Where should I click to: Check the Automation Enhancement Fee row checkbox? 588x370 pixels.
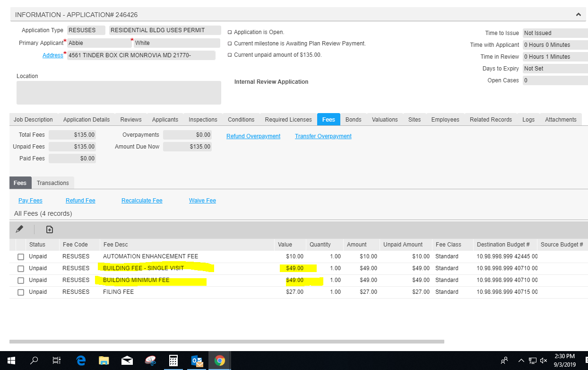(20, 257)
